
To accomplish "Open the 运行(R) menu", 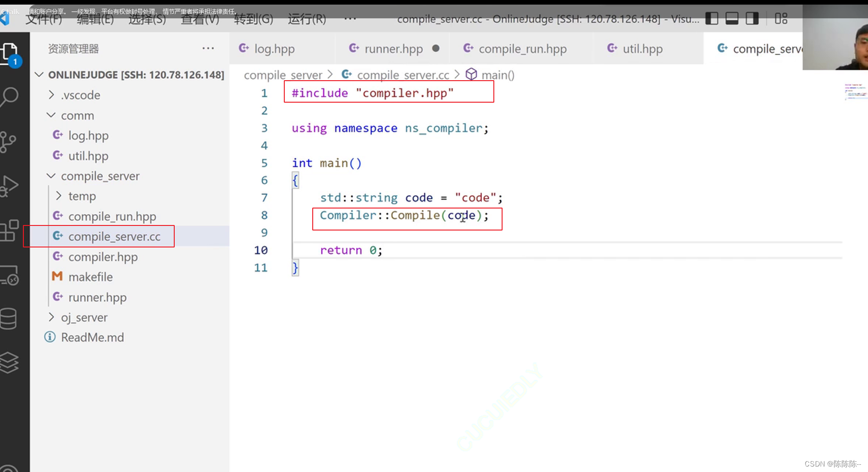I will point(307,19).
